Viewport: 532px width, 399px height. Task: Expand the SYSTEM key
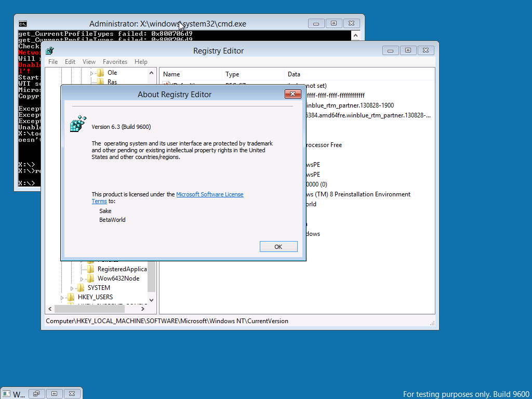click(72, 288)
